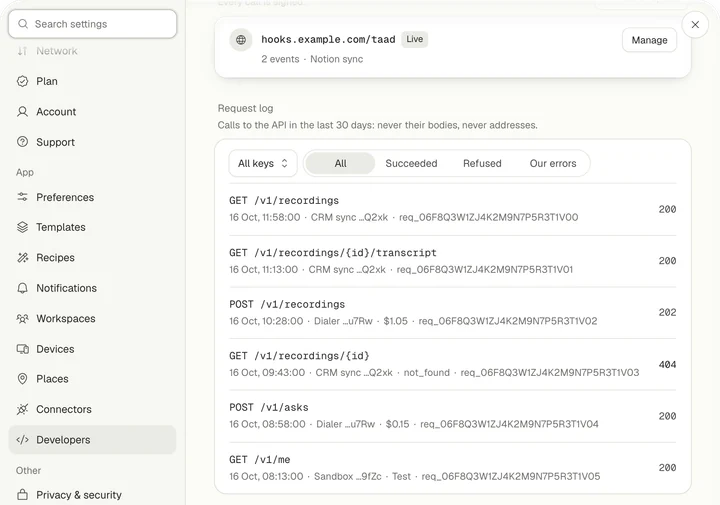Click the Network arrows icon

tap(22, 51)
